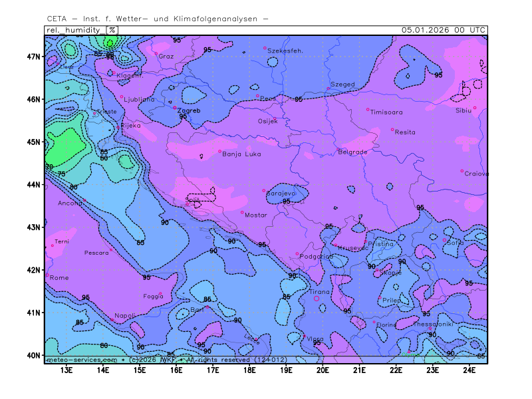Click the 'rel. humidity %' parameter label
The image size is (532, 399).
pos(81,30)
